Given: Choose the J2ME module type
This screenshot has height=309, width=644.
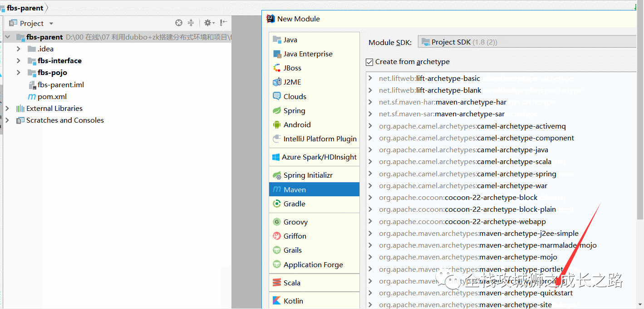Looking at the screenshot, I should [314, 82].
